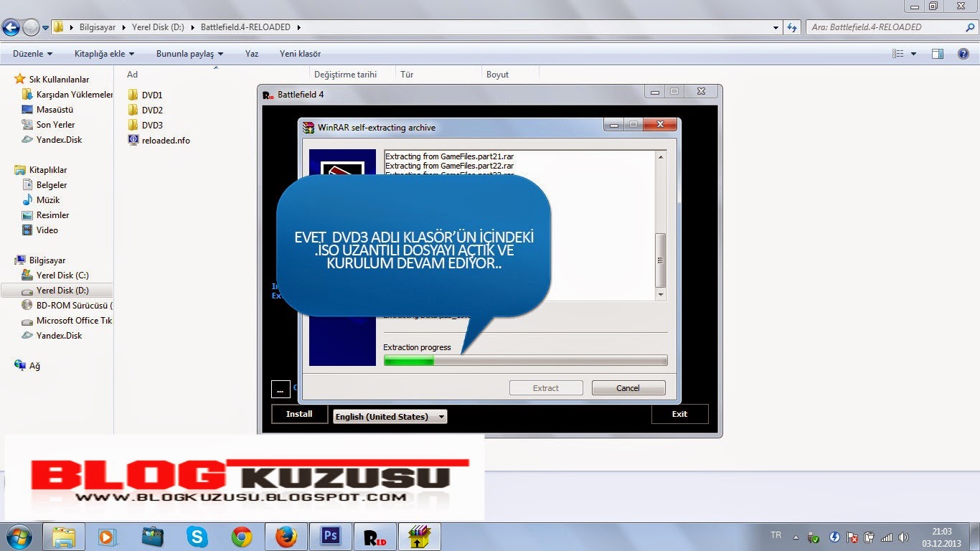The height and width of the screenshot is (551, 980).
Task: Click Exit in the Battlefield 4 window
Action: (679, 414)
